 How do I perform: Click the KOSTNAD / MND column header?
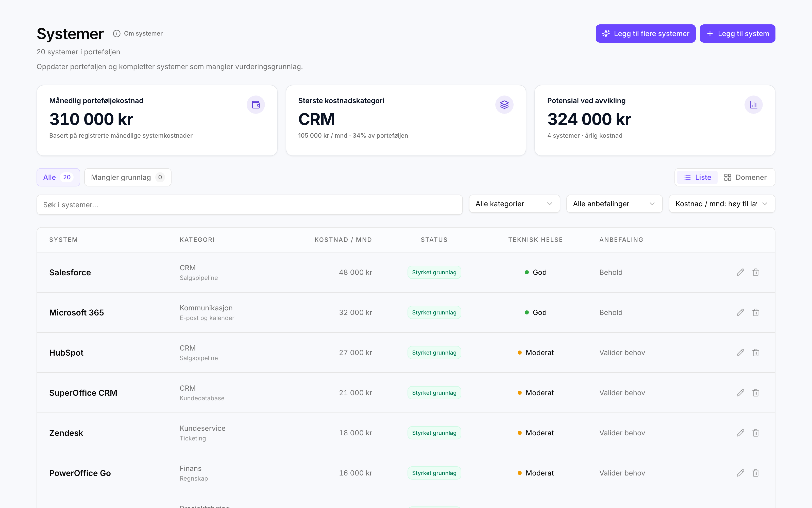tap(343, 240)
